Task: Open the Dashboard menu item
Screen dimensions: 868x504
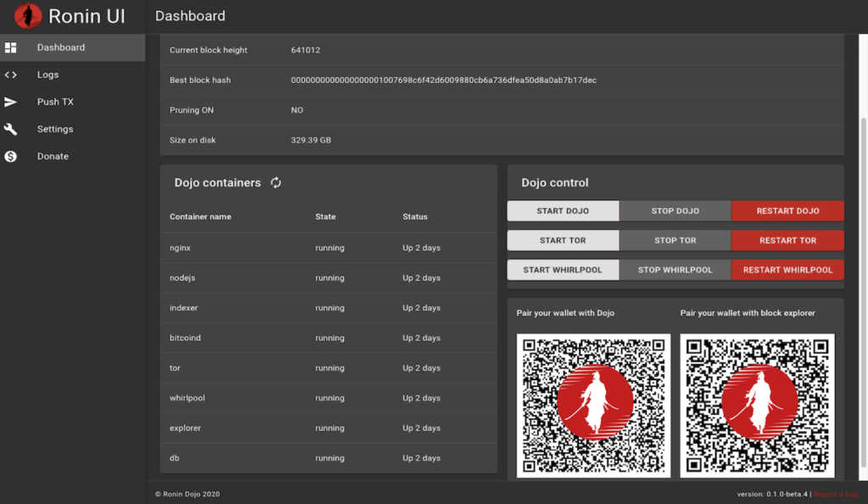Action: tap(73, 48)
